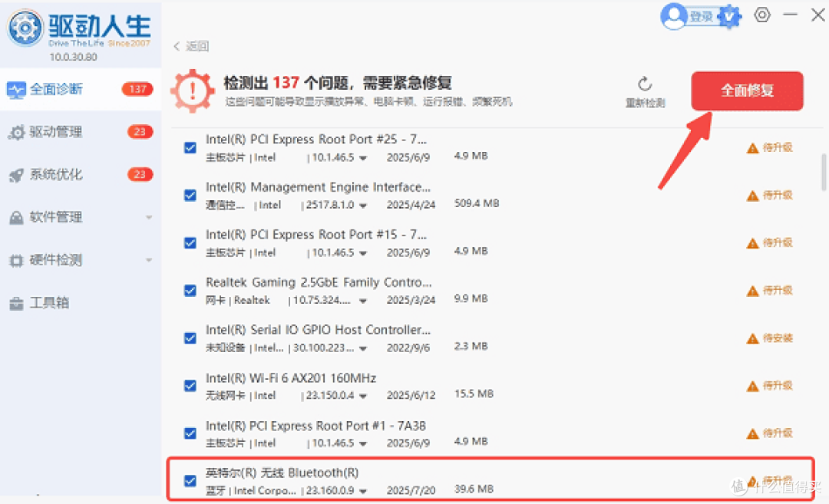Open settings via the hexagon icon
The width and height of the screenshot is (829, 504).
point(762,15)
